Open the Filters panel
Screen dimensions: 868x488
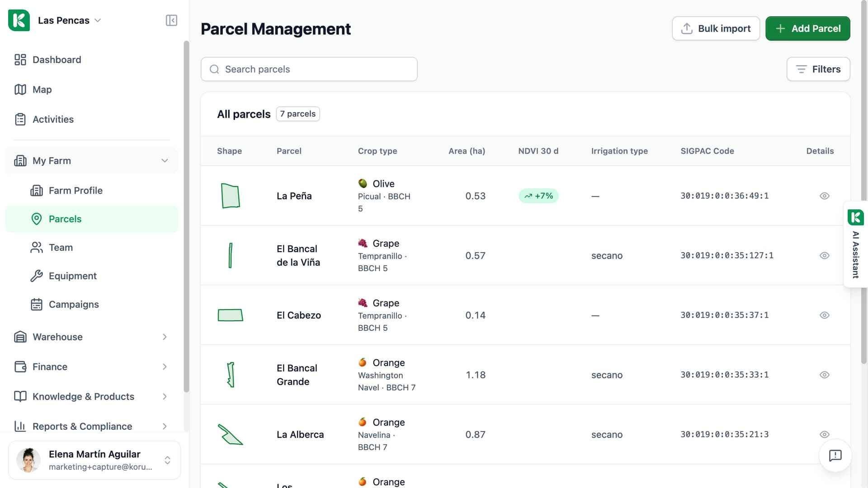(818, 69)
